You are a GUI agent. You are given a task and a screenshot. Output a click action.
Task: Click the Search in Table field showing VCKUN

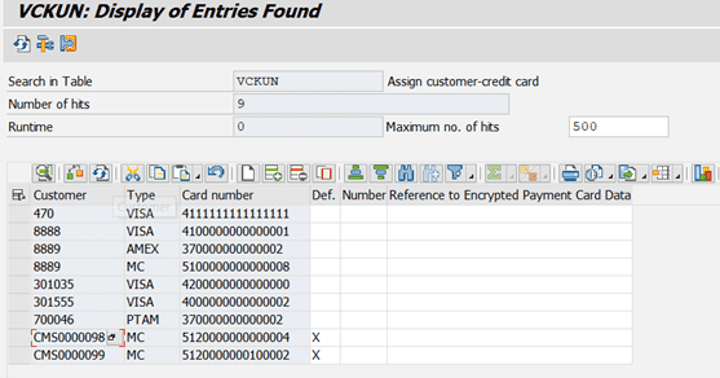tap(308, 81)
